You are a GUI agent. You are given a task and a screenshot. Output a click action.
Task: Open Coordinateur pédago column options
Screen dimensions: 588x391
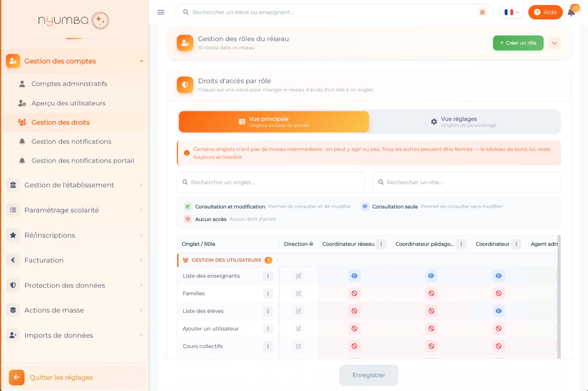[x=461, y=244]
